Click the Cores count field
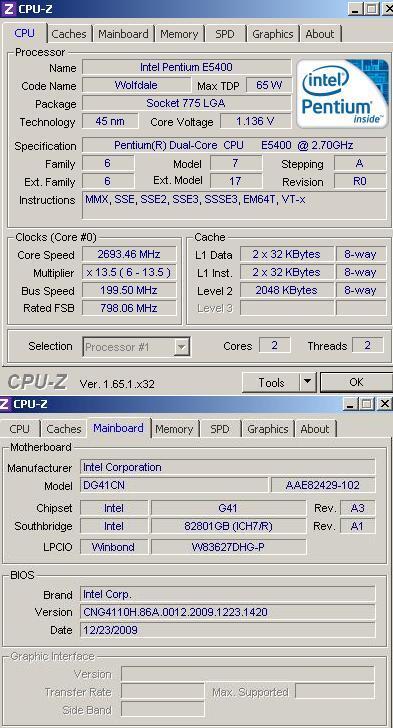The width and height of the screenshot is (393, 728). (275, 345)
